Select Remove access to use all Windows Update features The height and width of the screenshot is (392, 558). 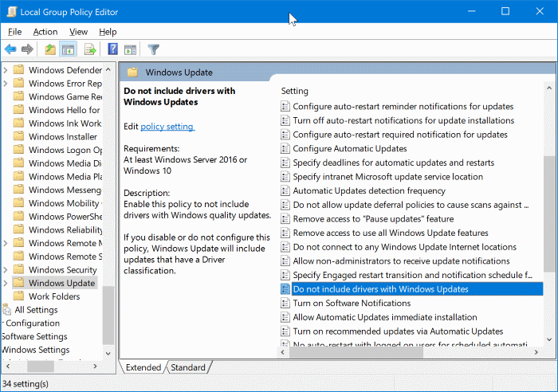(391, 233)
